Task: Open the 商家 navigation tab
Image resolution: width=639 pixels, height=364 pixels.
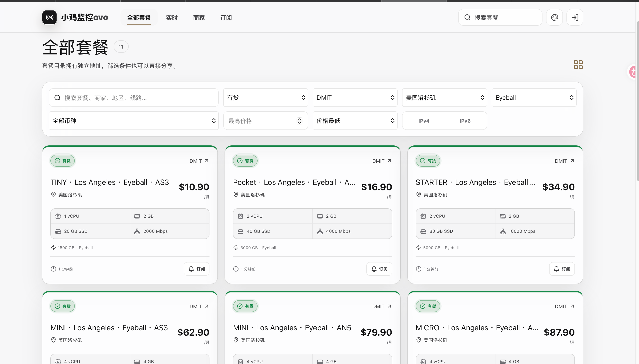Action: click(x=199, y=18)
